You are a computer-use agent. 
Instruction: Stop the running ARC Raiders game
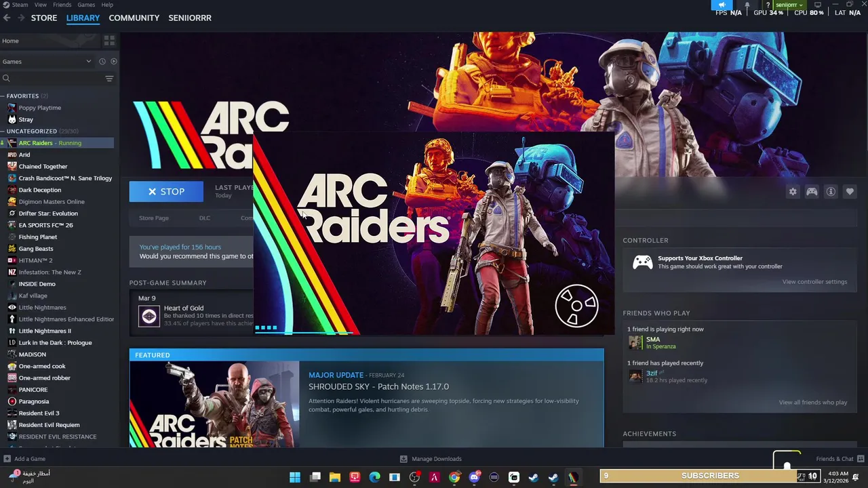(166, 192)
